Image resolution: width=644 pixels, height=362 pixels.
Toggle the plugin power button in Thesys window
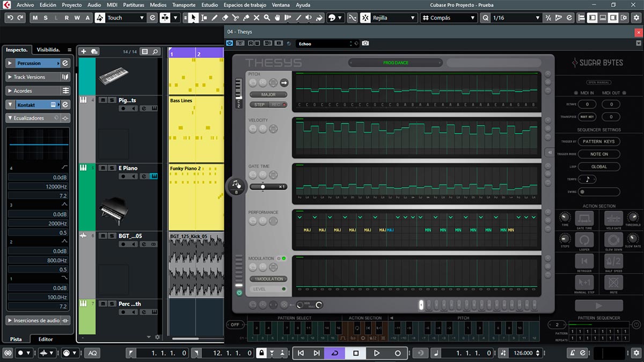(230, 43)
